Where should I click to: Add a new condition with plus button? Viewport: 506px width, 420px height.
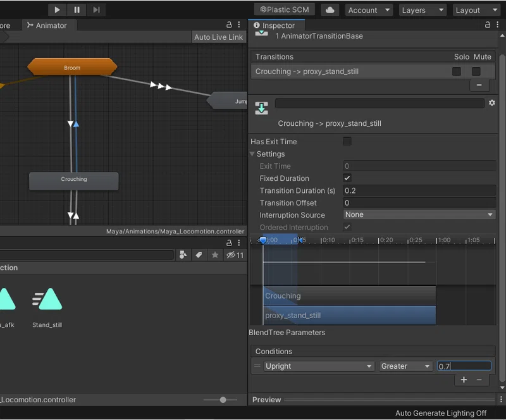(464, 380)
